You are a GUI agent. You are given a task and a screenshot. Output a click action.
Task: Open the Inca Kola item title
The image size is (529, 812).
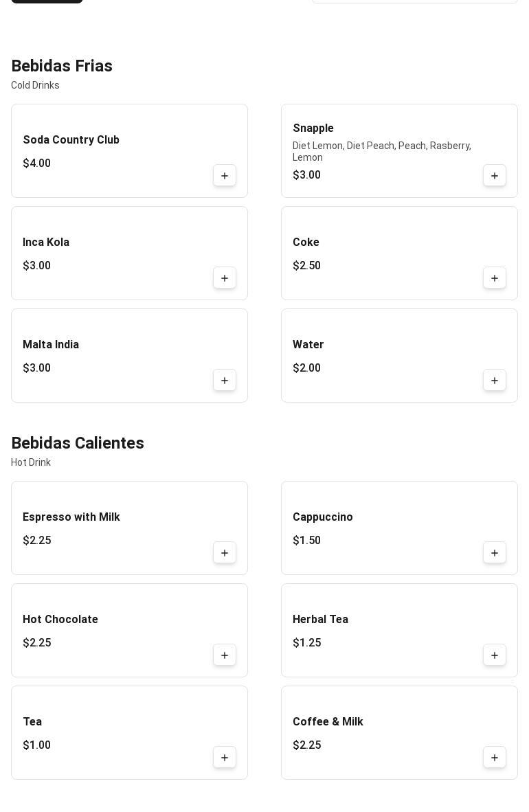[46, 243]
